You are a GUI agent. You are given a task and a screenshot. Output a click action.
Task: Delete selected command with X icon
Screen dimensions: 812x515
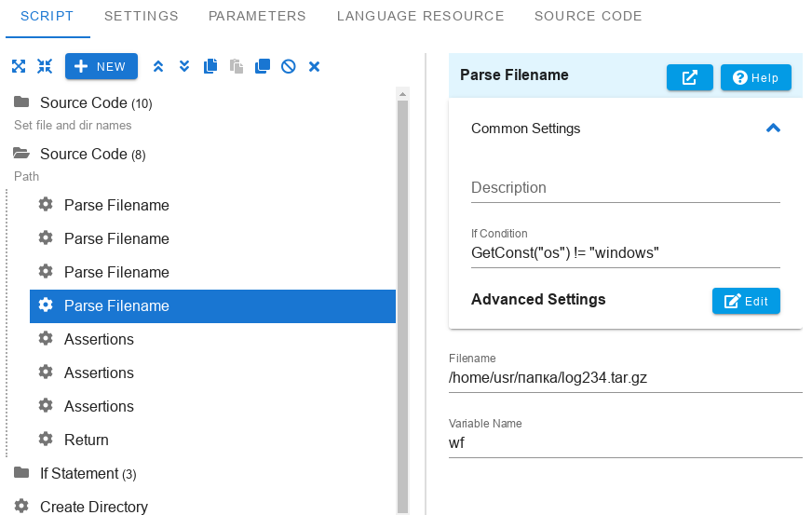[315, 66]
